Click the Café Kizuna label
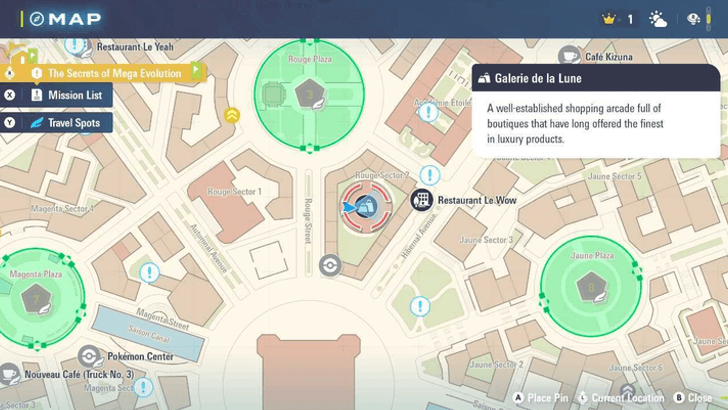The height and width of the screenshot is (410, 728). (x=609, y=57)
